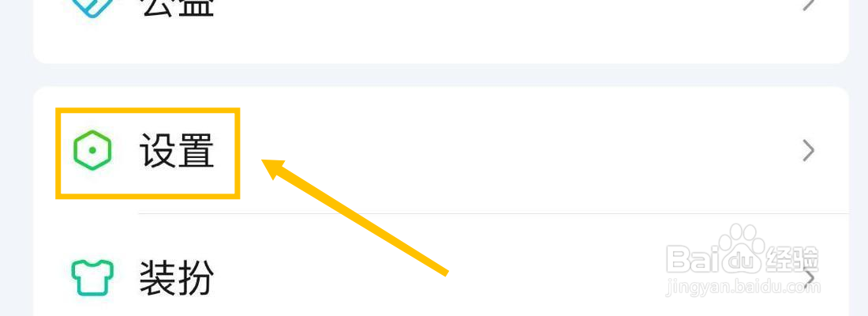Expand the 设置 row chevron arrow
This screenshot has width=868, height=316.
coord(808,150)
